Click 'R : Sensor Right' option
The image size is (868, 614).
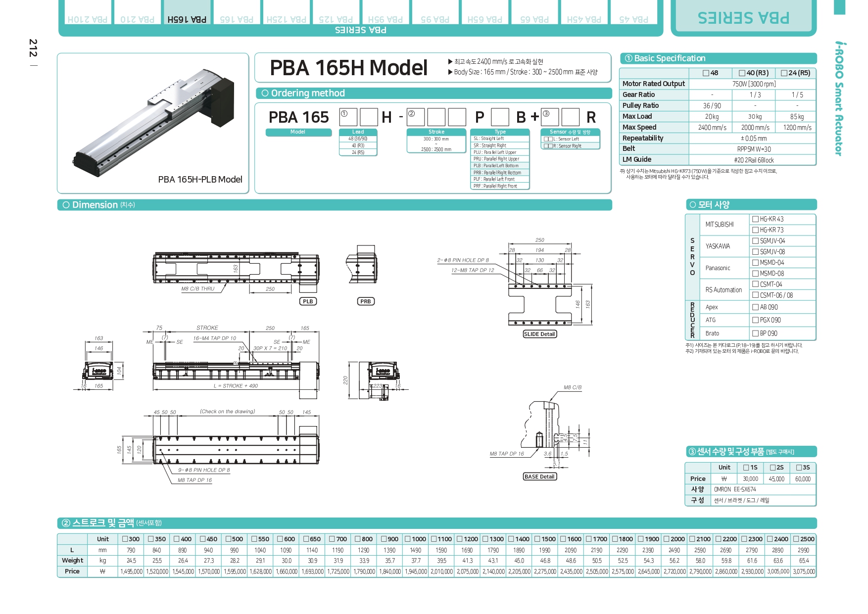pos(570,146)
